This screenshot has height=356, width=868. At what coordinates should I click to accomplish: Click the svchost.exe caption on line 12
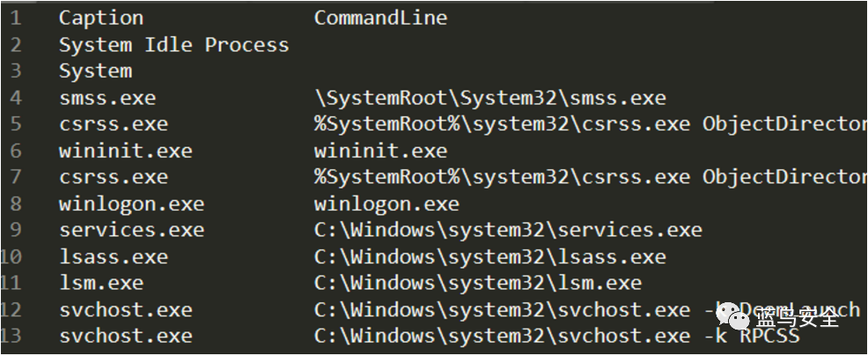[x=125, y=310]
